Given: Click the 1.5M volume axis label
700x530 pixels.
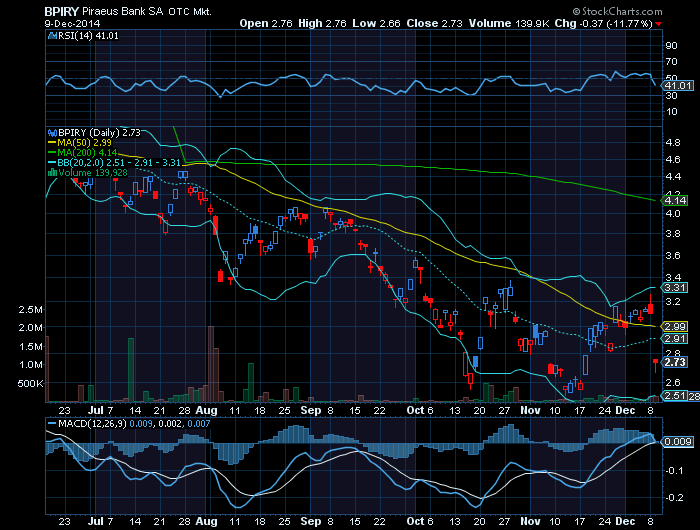Looking at the screenshot, I should point(30,346).
